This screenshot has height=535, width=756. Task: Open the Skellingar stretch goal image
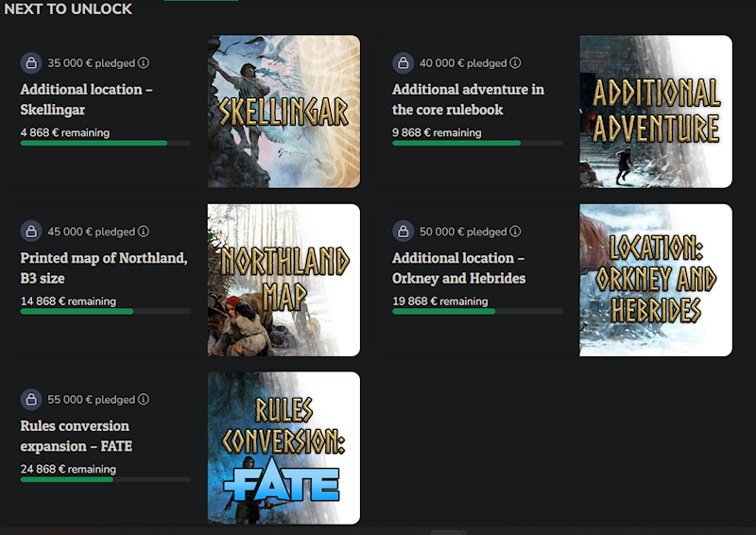283,112
